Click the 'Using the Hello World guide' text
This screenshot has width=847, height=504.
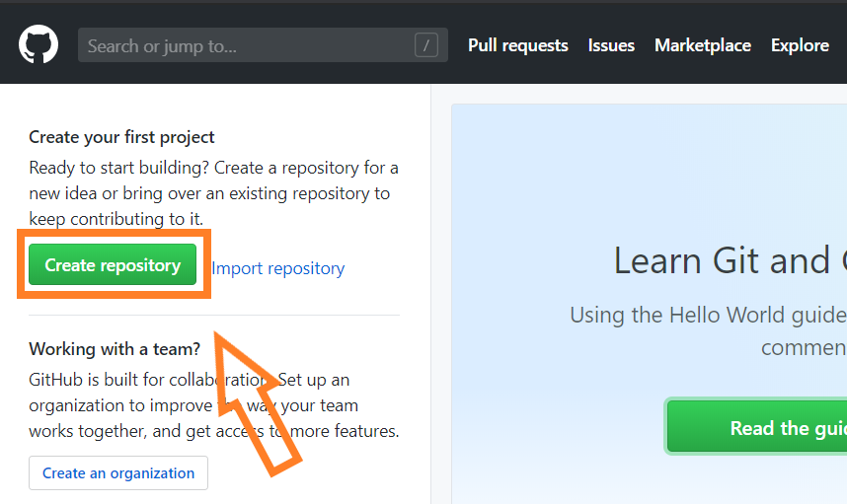708,316
